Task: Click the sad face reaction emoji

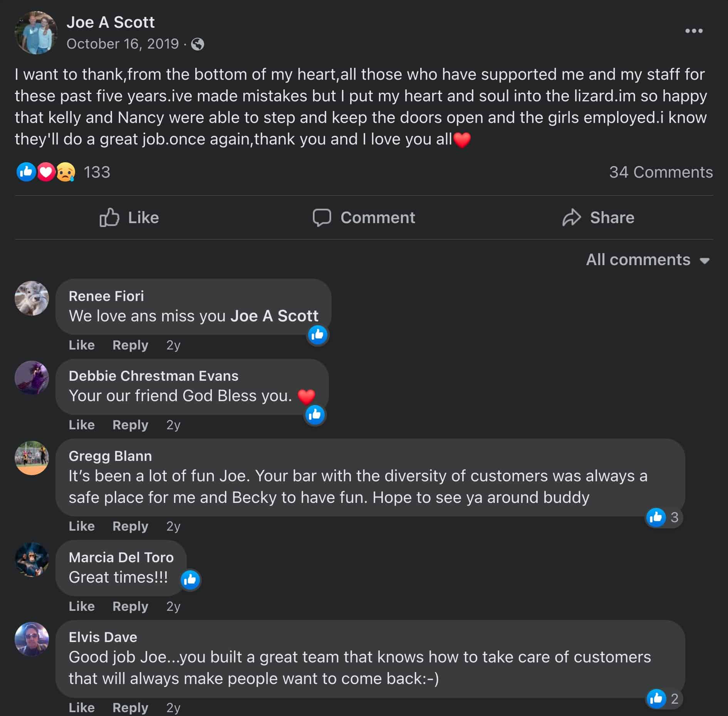Action: pyautogui.click(x=66, y=172)
